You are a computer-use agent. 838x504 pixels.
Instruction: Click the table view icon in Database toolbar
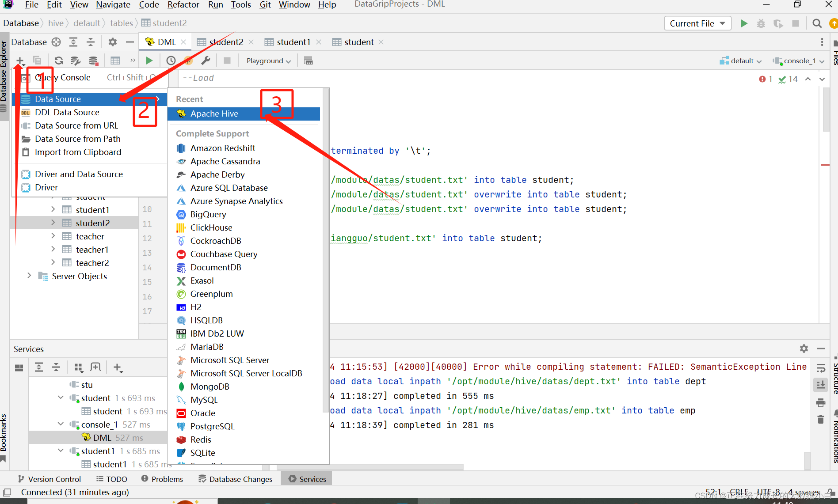(x=115, y=61)
